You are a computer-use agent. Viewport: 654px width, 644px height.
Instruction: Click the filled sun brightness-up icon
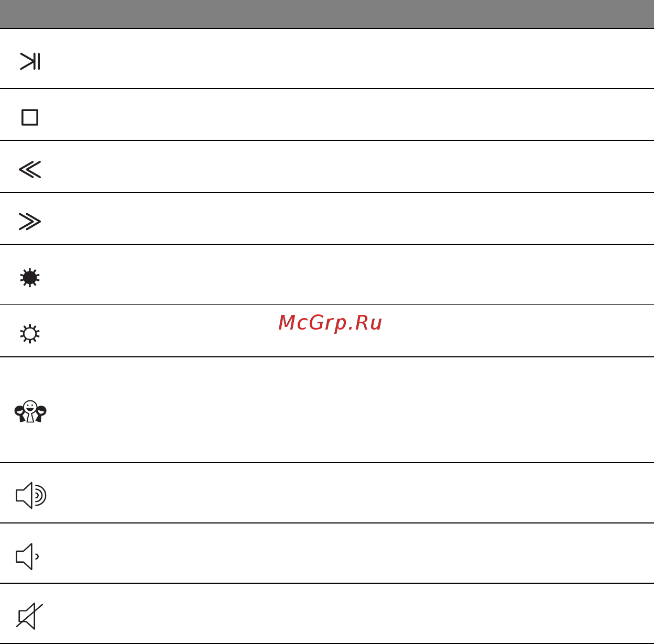click(30, 278)
